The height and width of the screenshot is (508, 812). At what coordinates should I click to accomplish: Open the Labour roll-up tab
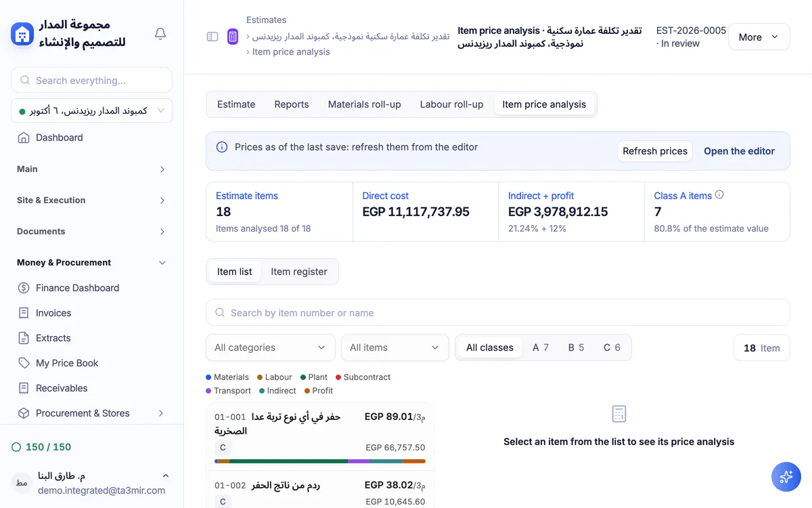(452, 104)
